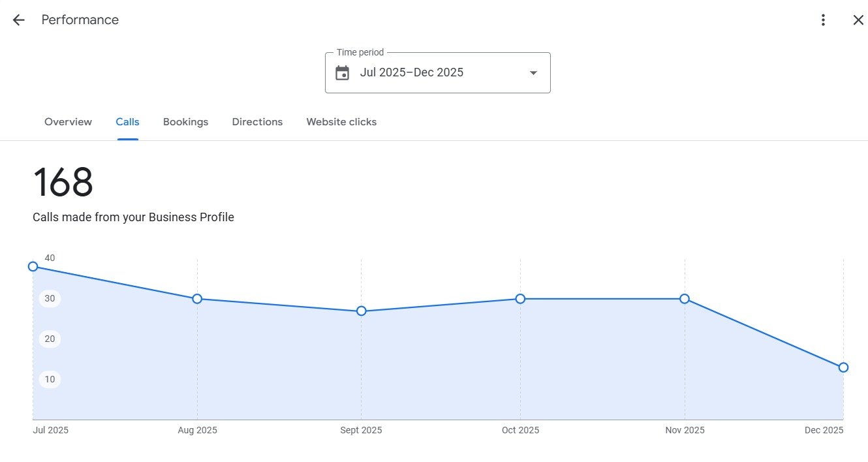868x462 pixels.
Task: Go to the Directions tab
Action: [257, 122]
